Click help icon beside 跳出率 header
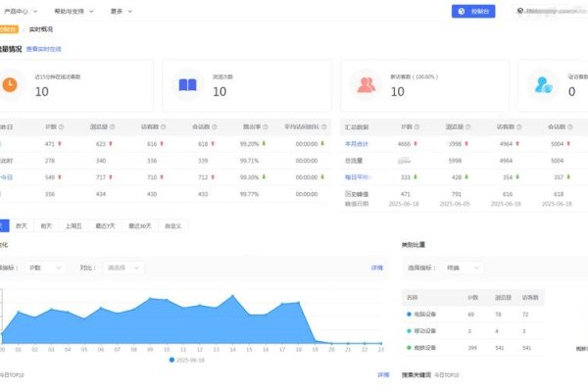 [x=266, y=127]
